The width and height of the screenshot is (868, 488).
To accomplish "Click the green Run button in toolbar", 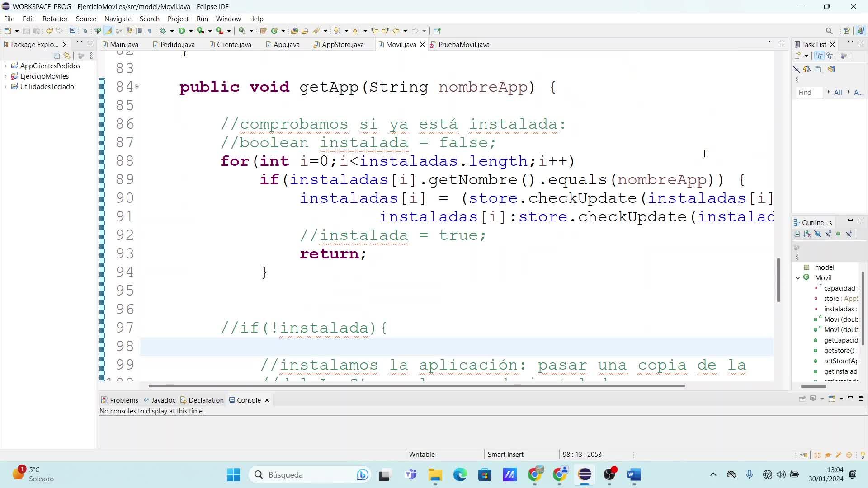I will click(x=182, y=31).
